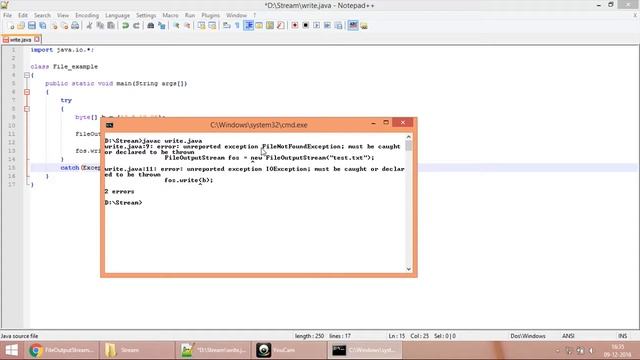
Task: Open the Macro menu
Action: pos(171,15)
